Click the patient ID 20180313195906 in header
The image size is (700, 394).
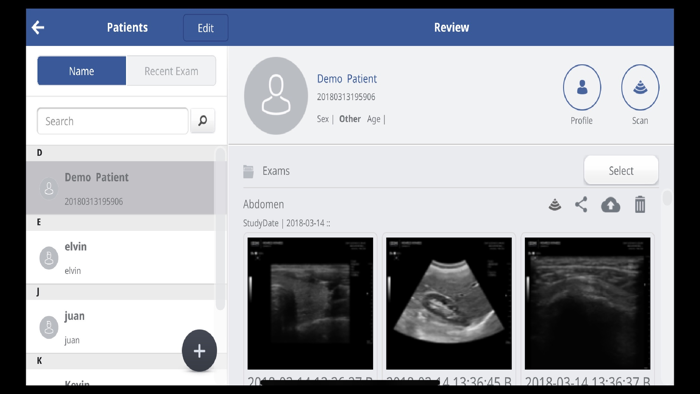(x=346, y=97)
